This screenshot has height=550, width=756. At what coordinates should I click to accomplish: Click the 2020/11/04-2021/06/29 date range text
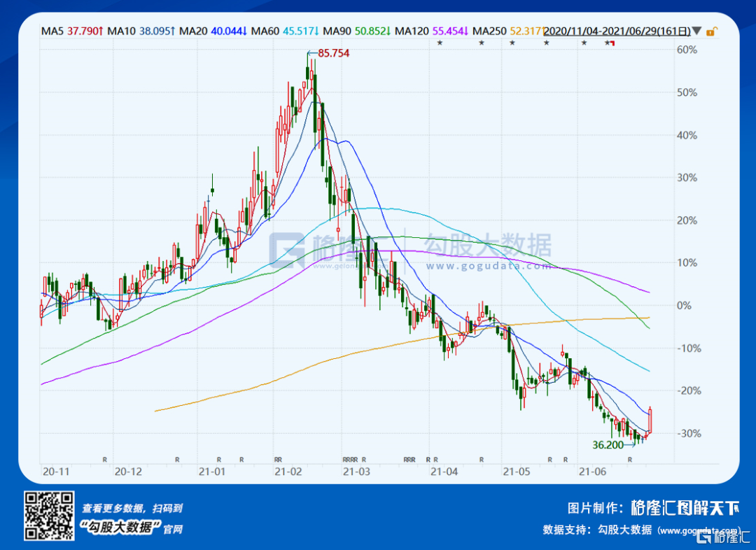[x=617, y=31]
